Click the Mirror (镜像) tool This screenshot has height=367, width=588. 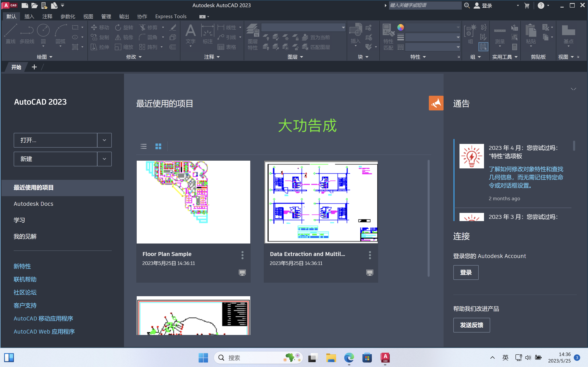[124, 37]
